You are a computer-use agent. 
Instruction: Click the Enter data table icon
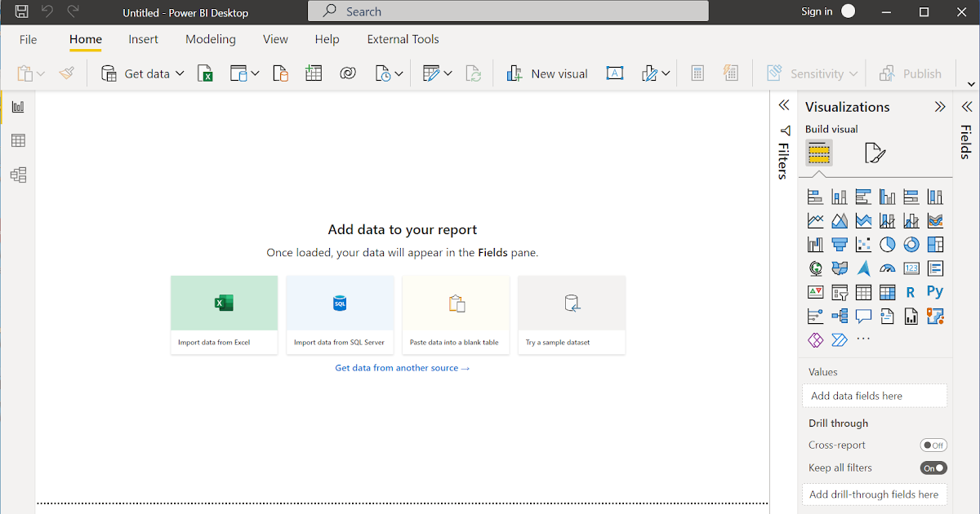click(314, 73)
